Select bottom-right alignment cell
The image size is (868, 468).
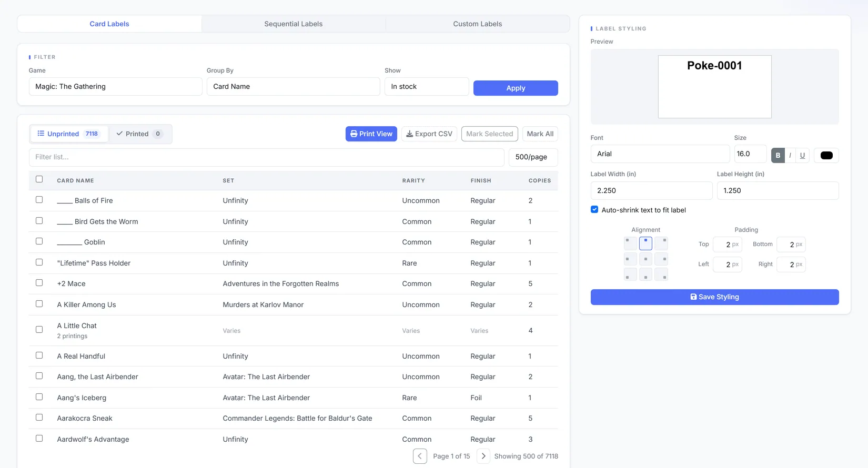[661, 274]
